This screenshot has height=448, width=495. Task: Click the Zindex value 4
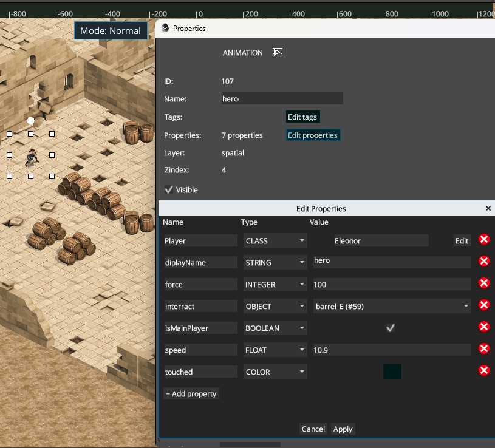click(224, 170)
